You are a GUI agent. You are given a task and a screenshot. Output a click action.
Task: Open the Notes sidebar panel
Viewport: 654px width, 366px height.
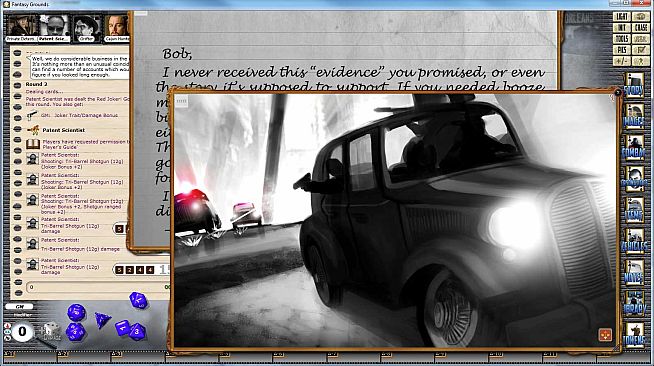634,273
